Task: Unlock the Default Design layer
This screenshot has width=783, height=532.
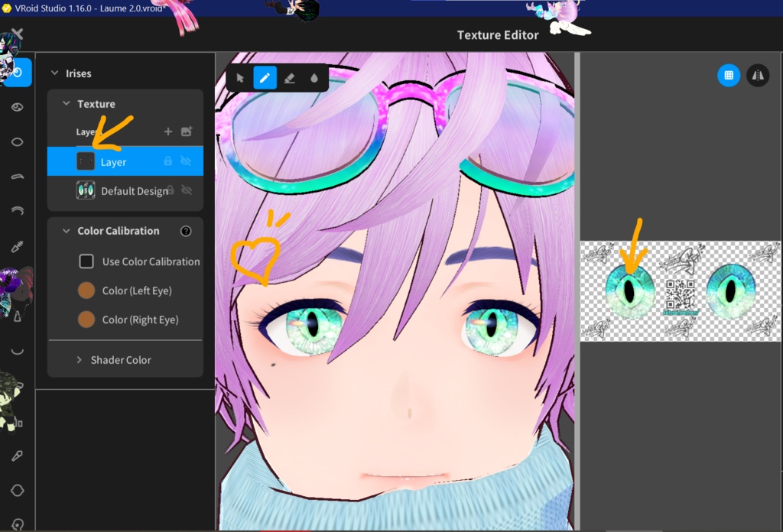Action: [170, 190]
